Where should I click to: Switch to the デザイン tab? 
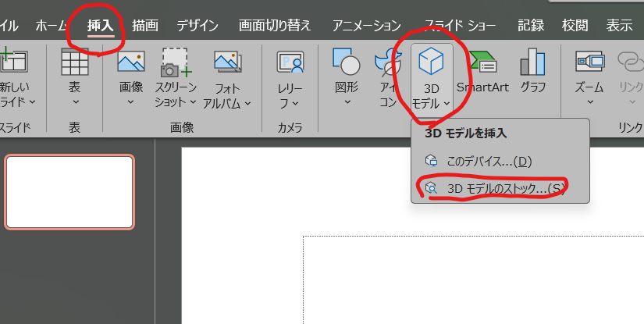pos(197,26)
